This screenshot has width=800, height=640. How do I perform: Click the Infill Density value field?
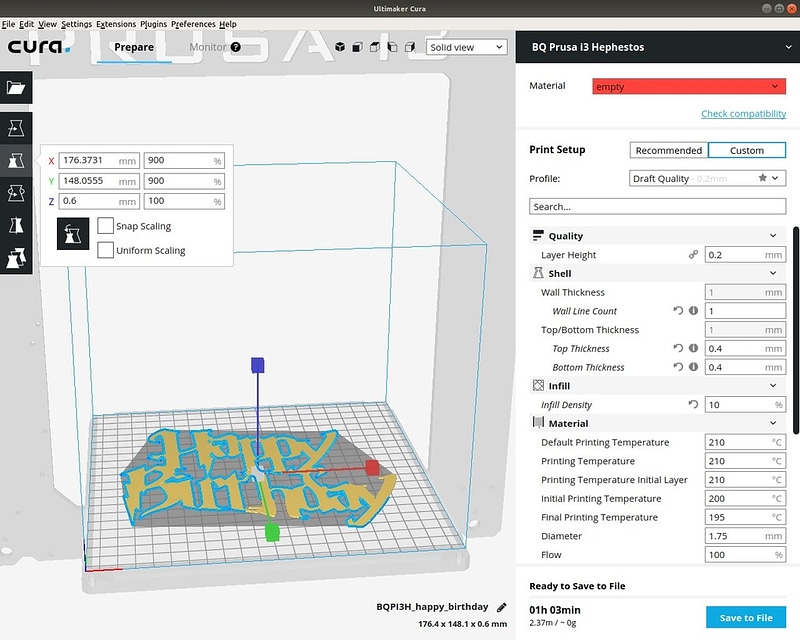pos(745,404)
